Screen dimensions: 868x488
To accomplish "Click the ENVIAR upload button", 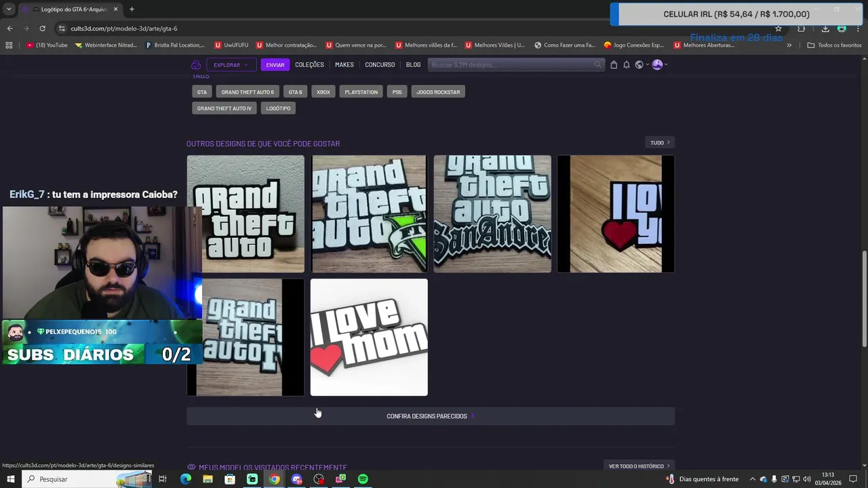I will [x=275, y=65].
